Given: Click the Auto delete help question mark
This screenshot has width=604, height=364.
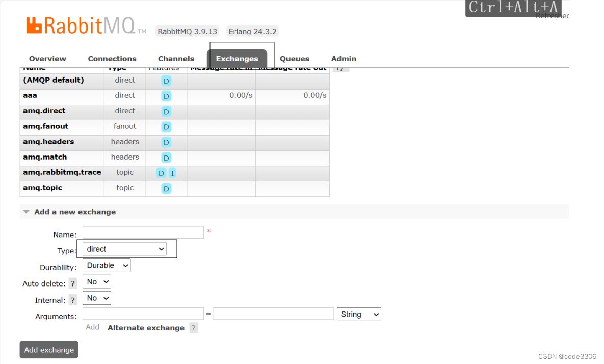Looking at the screenshot, I should [x=73, y=283].
